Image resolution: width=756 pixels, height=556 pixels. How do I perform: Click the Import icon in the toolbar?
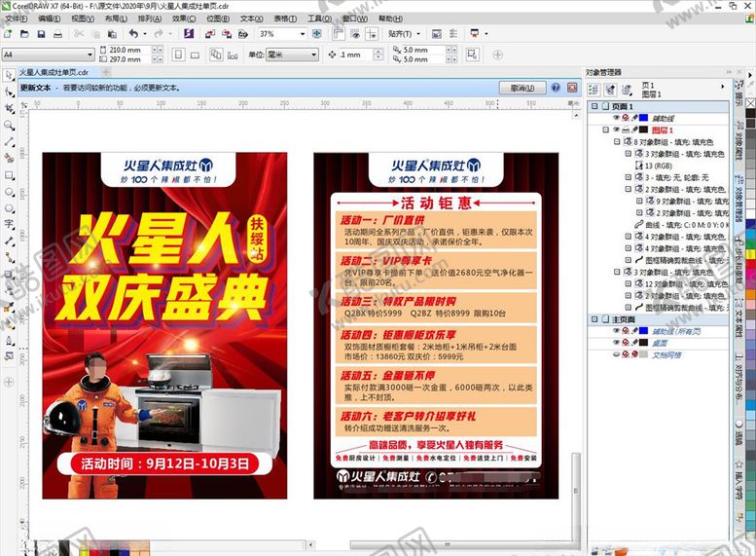click(x=210, y=34)
